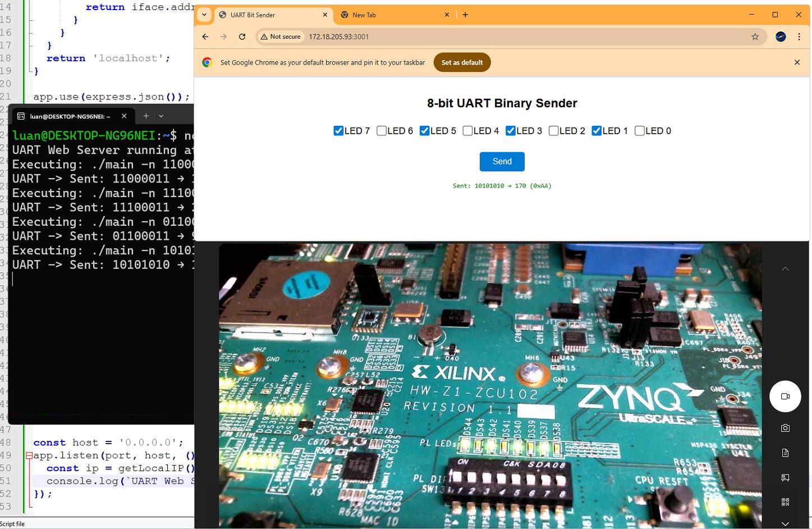Bookmark this page with star icon
Screen dimensions: 812x529
click(x=755, y=37)
